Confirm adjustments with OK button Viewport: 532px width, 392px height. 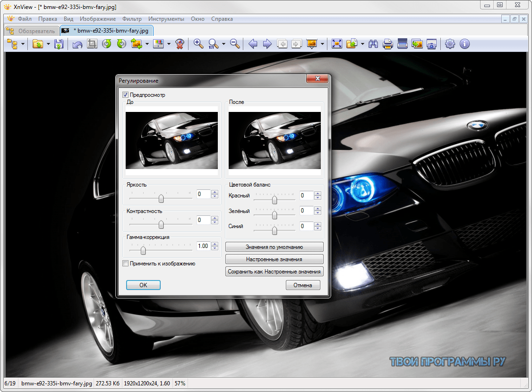[143, 285]
